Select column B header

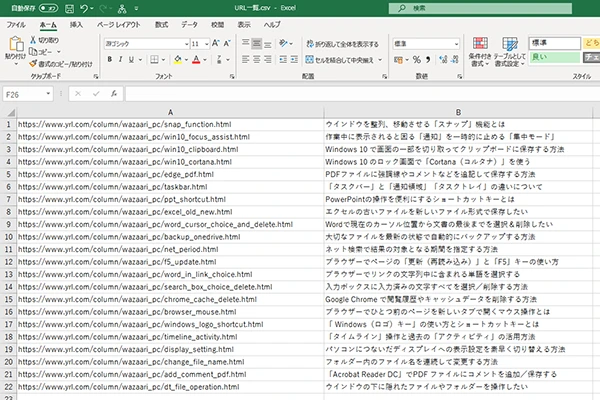pos(458,113)
